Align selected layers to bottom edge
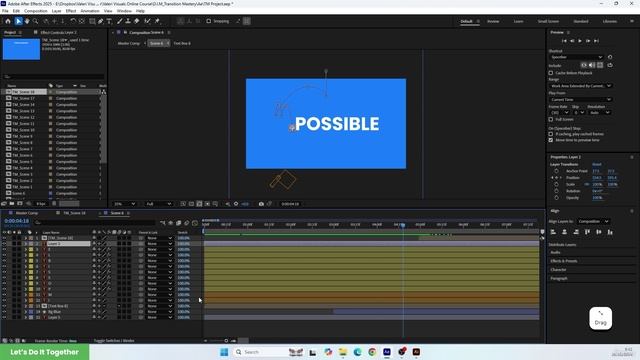 click(610, 232)
